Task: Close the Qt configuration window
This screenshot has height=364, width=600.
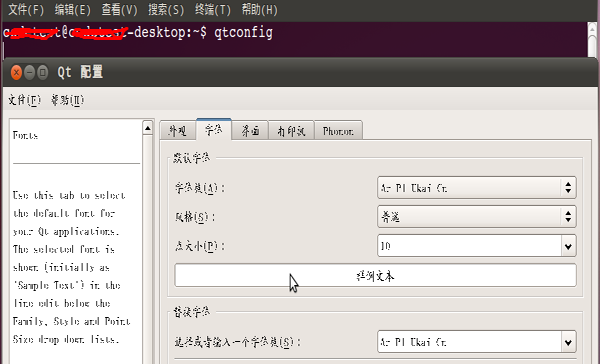Action: click(x=16, y=72)
